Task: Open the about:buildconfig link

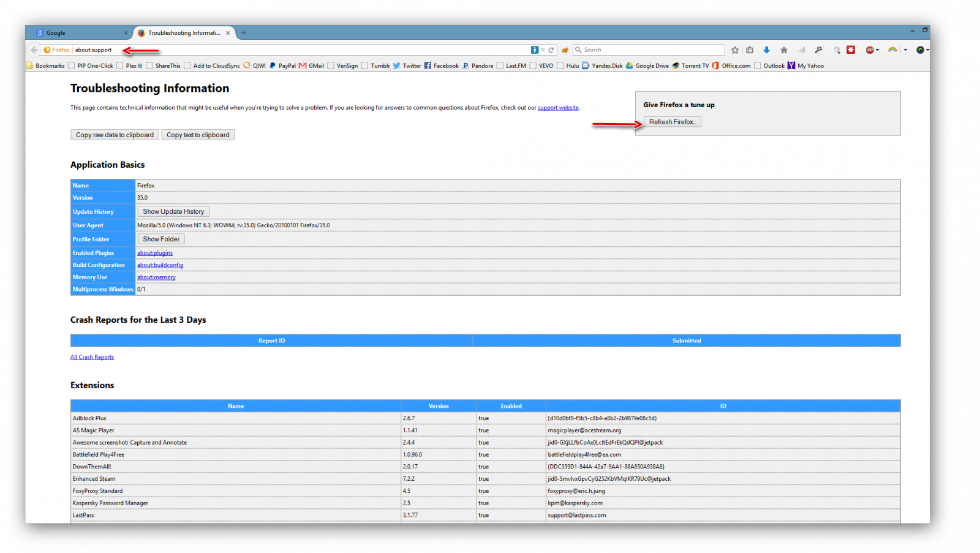Action: [160, 265]
